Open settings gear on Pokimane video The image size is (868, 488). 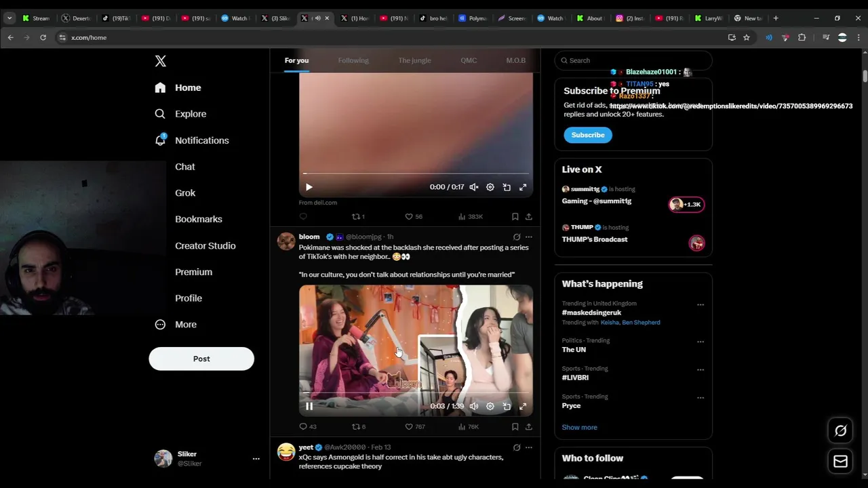click(x=490, y=406)
